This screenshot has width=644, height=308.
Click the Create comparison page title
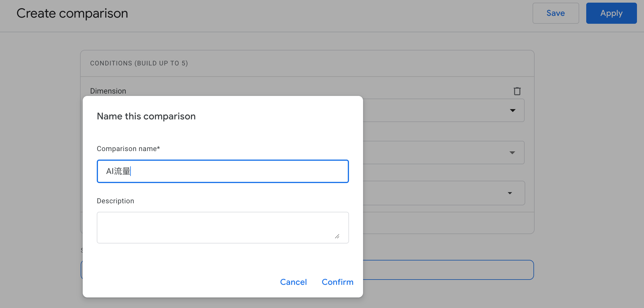pyautogui.click(x=72, y=13)
